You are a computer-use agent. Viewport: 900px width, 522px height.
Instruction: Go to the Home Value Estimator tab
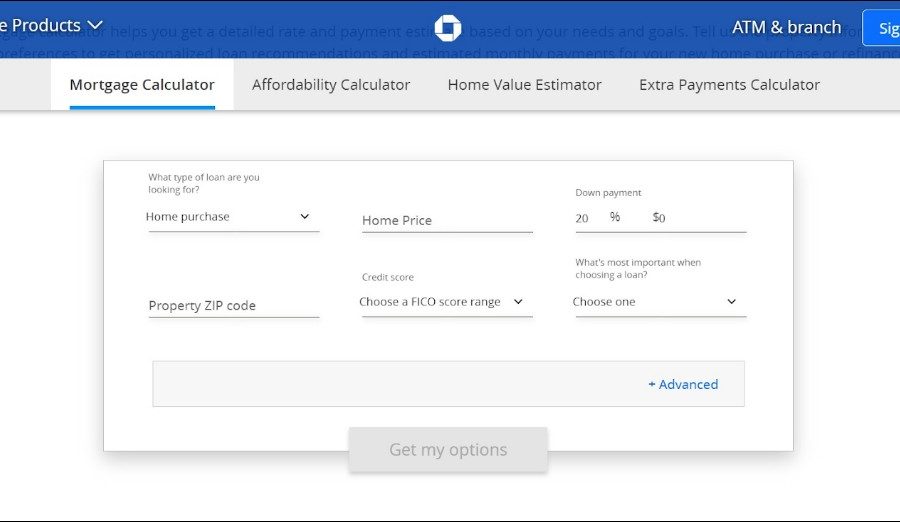coord(524,85)
